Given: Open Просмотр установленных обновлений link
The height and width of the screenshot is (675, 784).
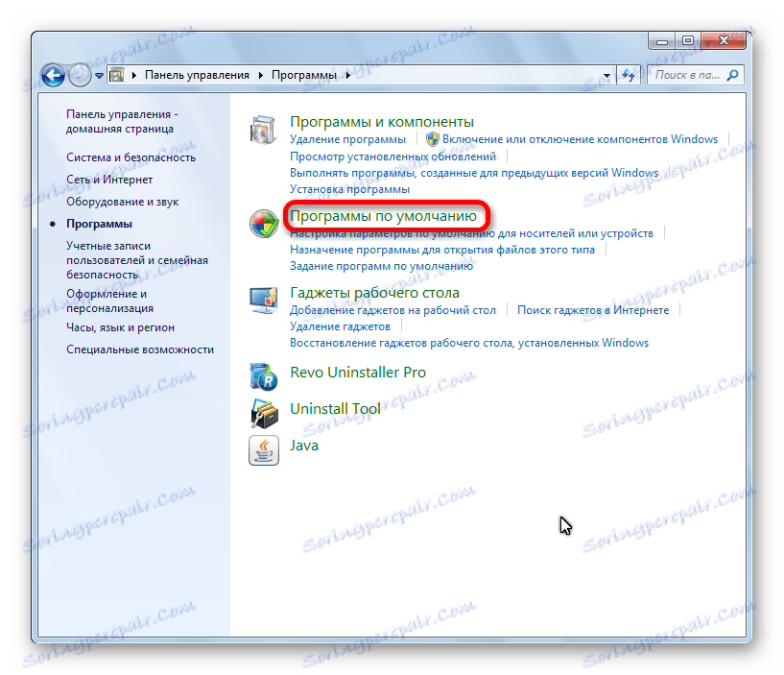Looking at the screenshot, I should click(393, 157).
